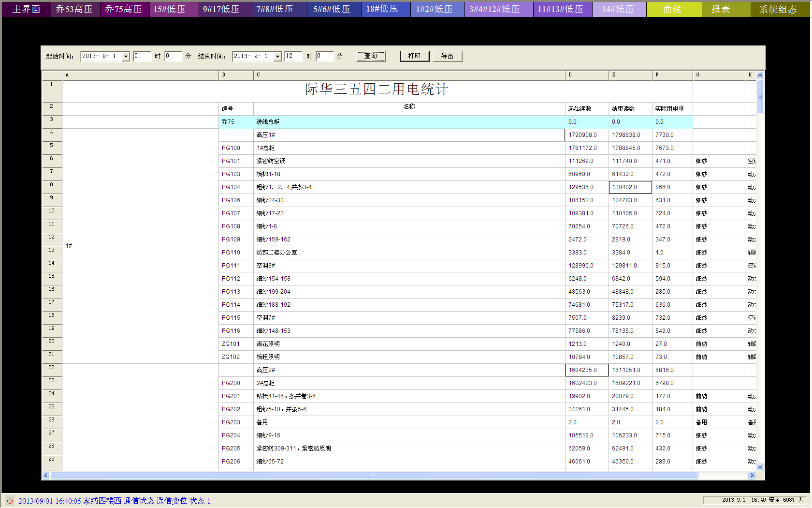812x508 pixels.
Task: Click the 2#总柜 cell
Action: pos(409,383)
